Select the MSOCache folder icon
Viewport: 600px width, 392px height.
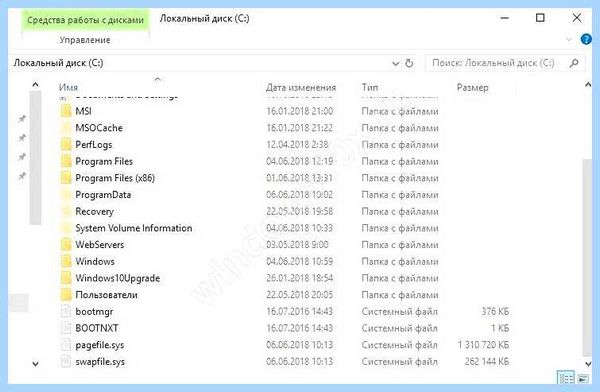coord(66,128)
